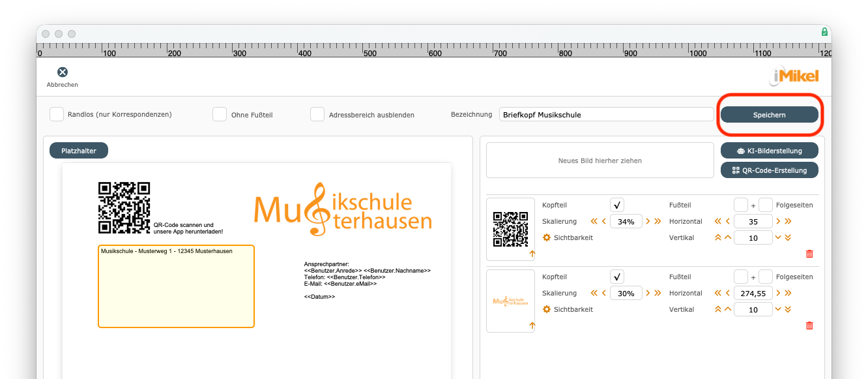
Task: Nudge logo right using Horizontal single right arrow
Action: click(x=778, y=293)
